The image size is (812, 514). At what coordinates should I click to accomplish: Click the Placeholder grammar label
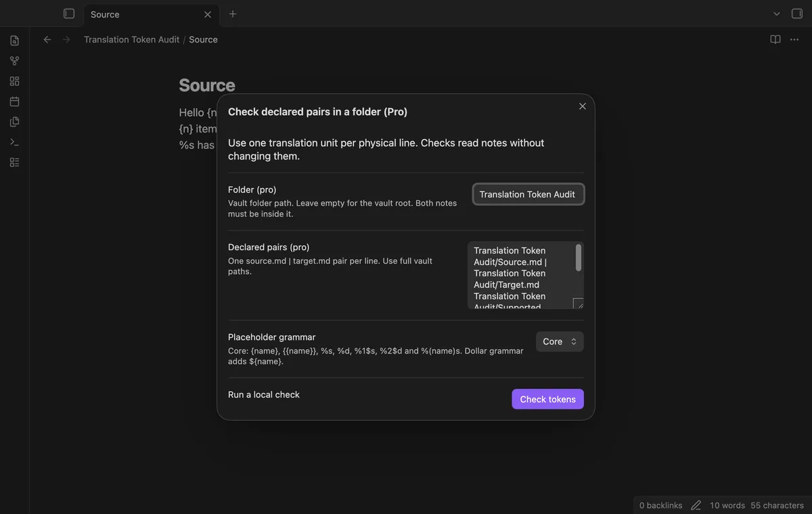tap(272, 337)
